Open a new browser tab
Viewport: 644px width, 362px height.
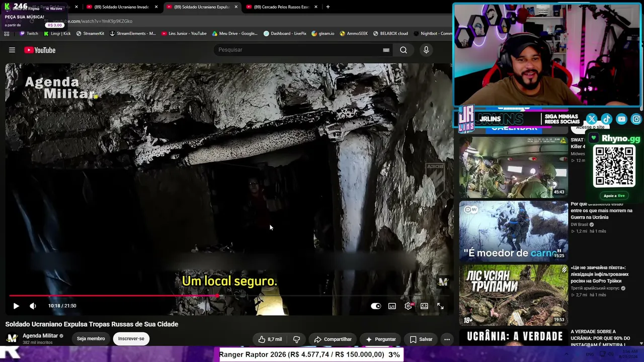(x=328, y=7)
